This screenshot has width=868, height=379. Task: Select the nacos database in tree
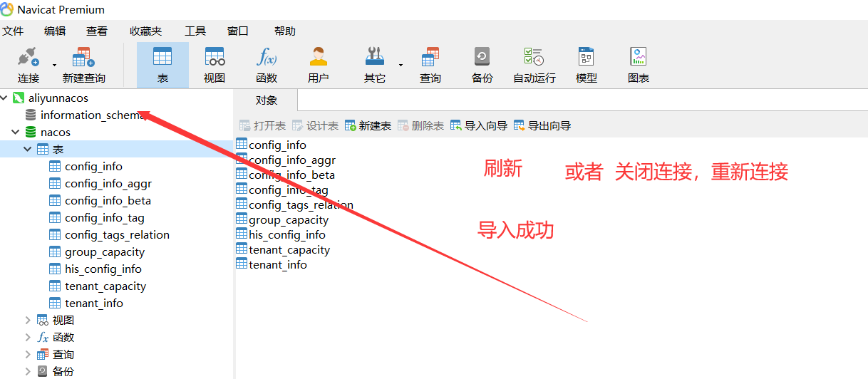click(56, 132)
